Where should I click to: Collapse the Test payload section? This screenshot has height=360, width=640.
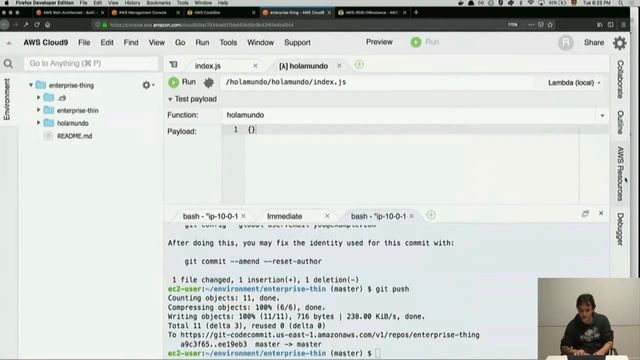click(170, 99)
